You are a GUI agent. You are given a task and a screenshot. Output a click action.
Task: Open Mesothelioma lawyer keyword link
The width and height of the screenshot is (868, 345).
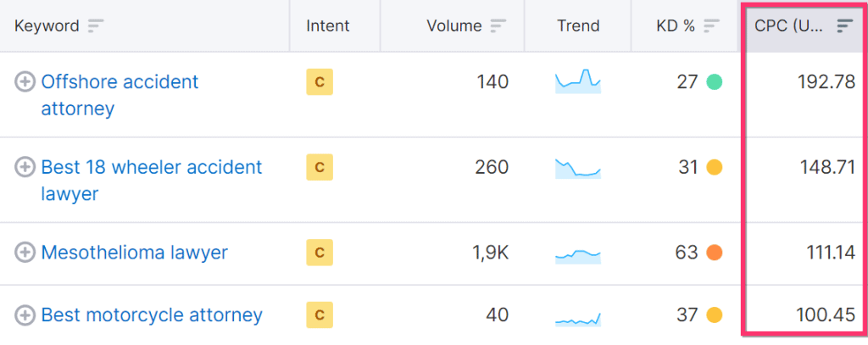(x=134, y=253)
